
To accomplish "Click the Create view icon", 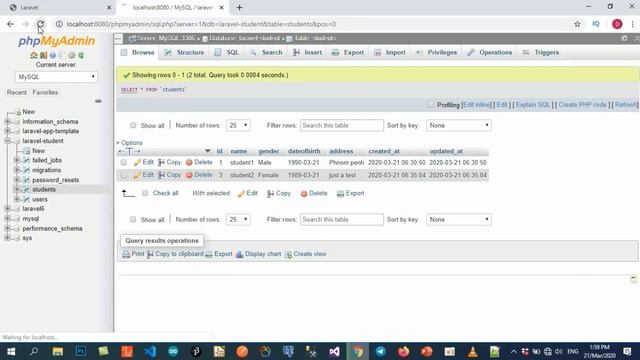I will point(288,254).
